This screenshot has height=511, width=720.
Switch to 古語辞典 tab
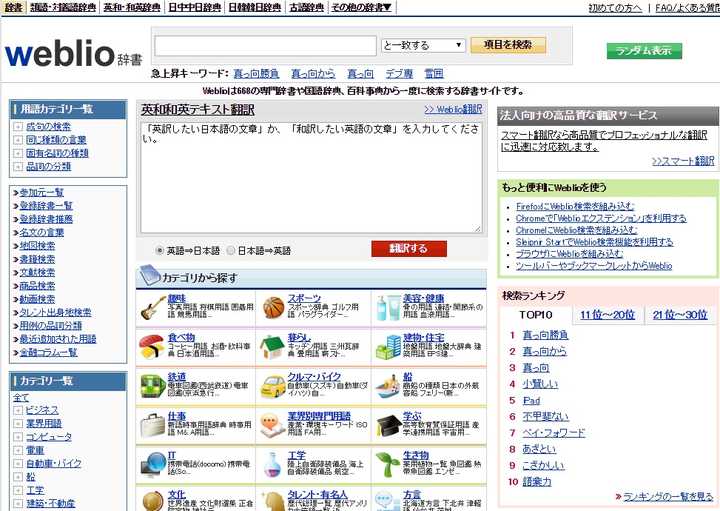(306, 7)
